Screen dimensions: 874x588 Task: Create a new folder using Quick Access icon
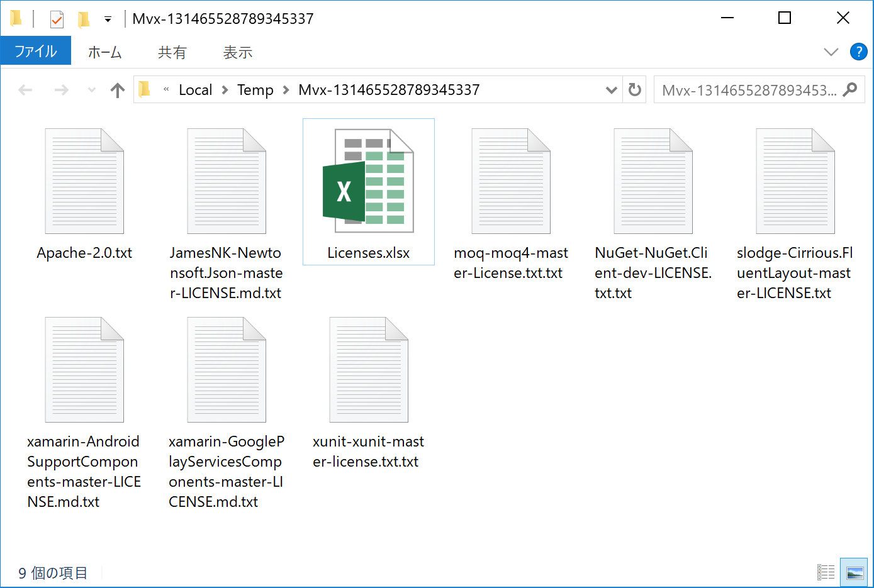click(84, 18)
